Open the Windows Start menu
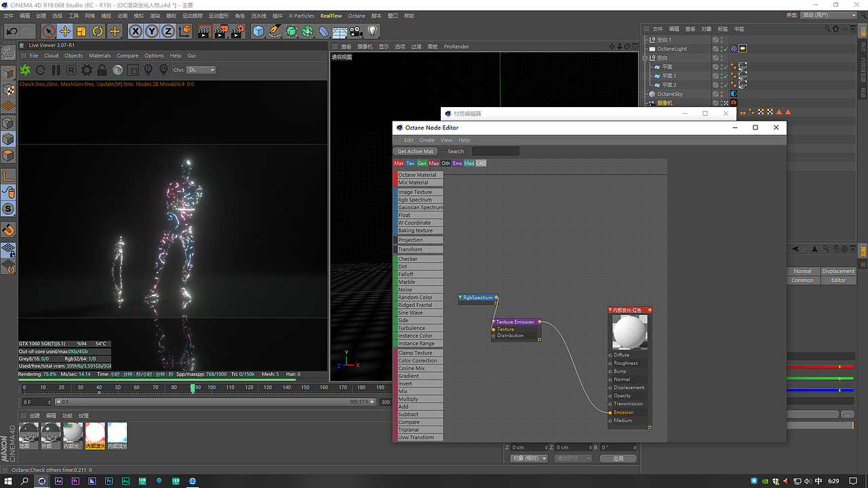 pyautogui.click(x=7, y=481)
